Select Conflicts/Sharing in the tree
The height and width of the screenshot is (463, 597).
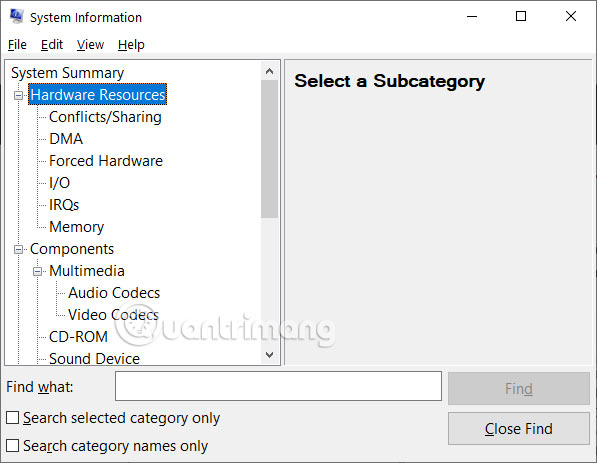pos(105,117)
